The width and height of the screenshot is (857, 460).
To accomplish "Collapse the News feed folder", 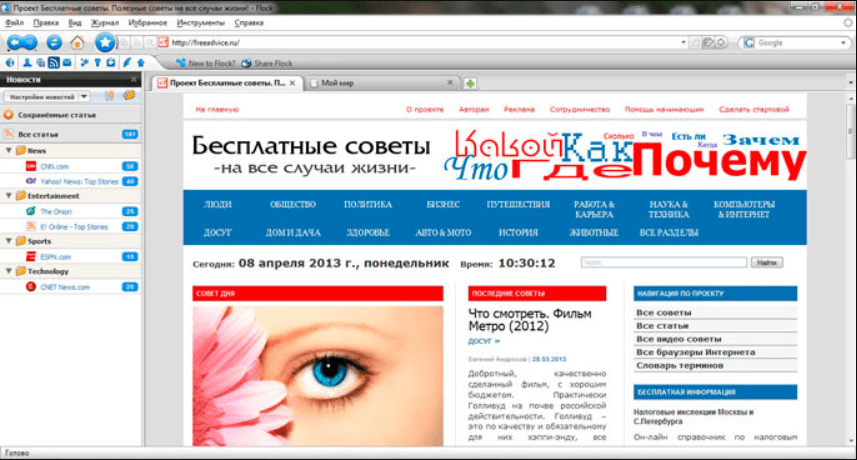I will coord(9,151).
